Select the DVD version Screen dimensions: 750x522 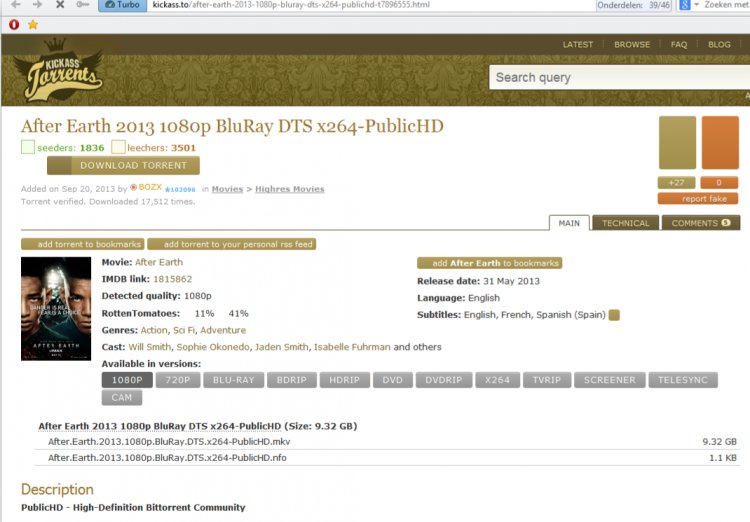[393, 380]
